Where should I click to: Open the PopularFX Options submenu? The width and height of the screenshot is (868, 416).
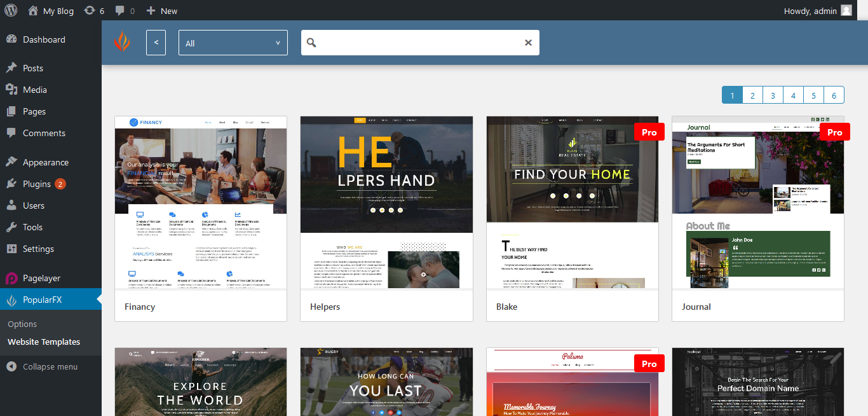pos(22,324)
